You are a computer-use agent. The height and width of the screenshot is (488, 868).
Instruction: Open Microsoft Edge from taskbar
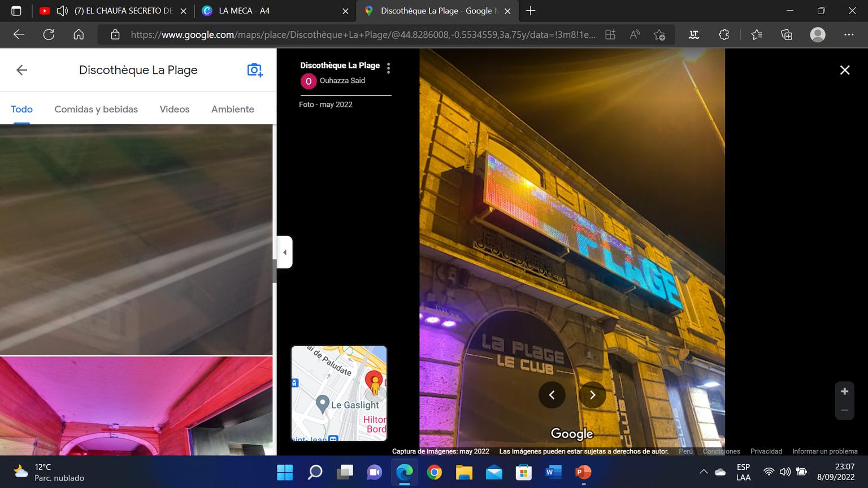pos(404,472)
